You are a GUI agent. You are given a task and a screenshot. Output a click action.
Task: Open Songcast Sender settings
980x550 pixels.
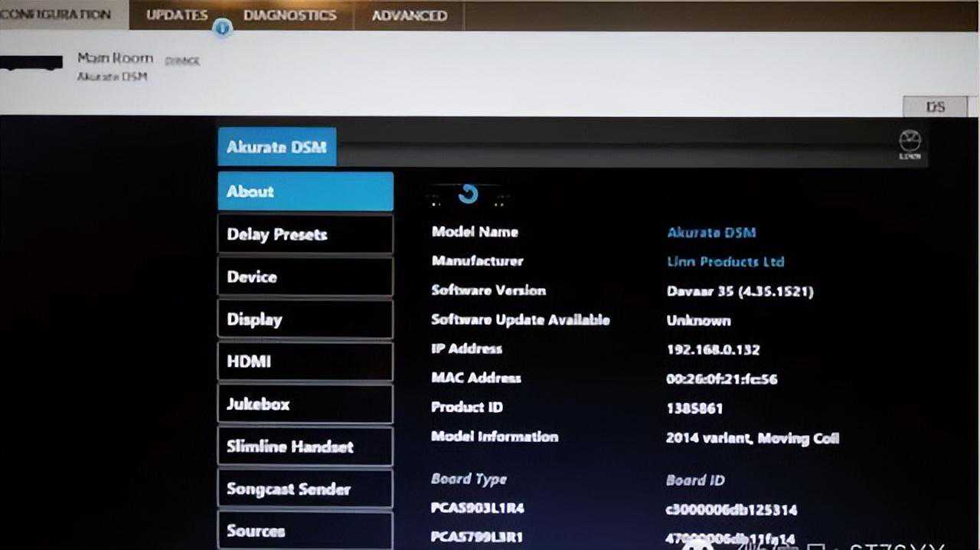click(305, 489)
